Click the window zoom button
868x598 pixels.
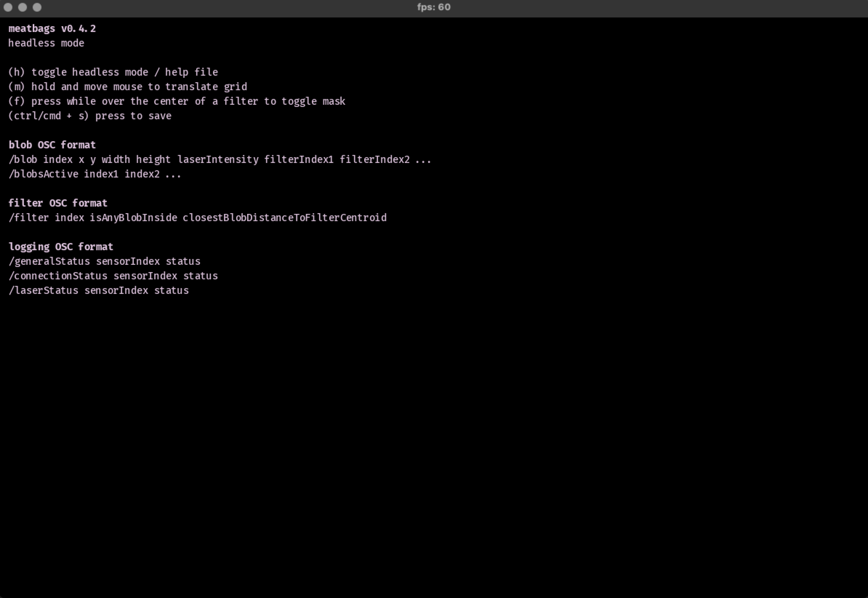tap(37, 7)
